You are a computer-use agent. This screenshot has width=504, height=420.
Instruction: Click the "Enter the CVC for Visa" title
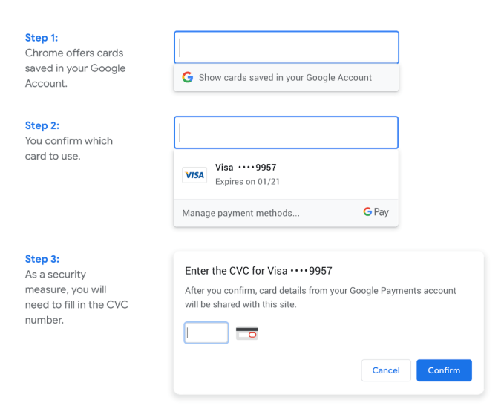pos(258,271)
